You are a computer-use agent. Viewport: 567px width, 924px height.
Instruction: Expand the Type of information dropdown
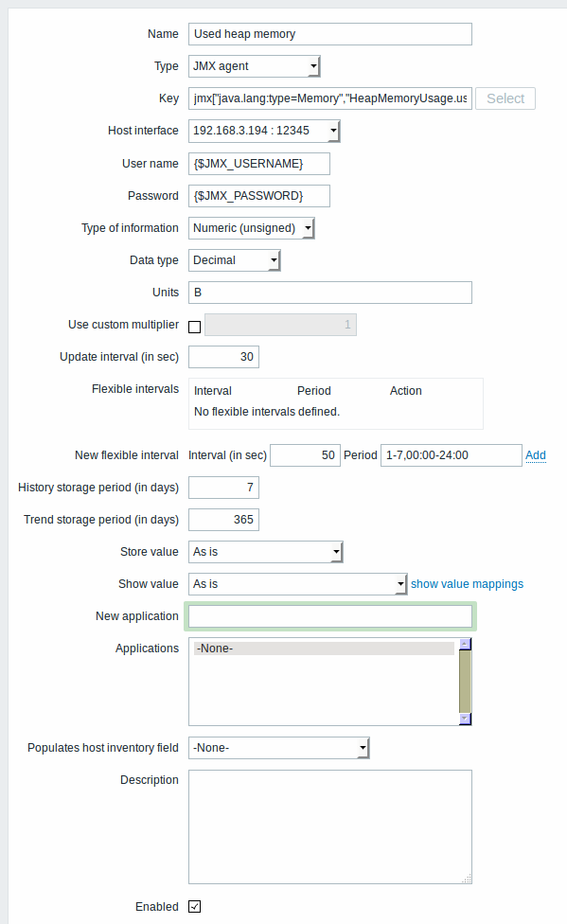[x=252, y=228]
